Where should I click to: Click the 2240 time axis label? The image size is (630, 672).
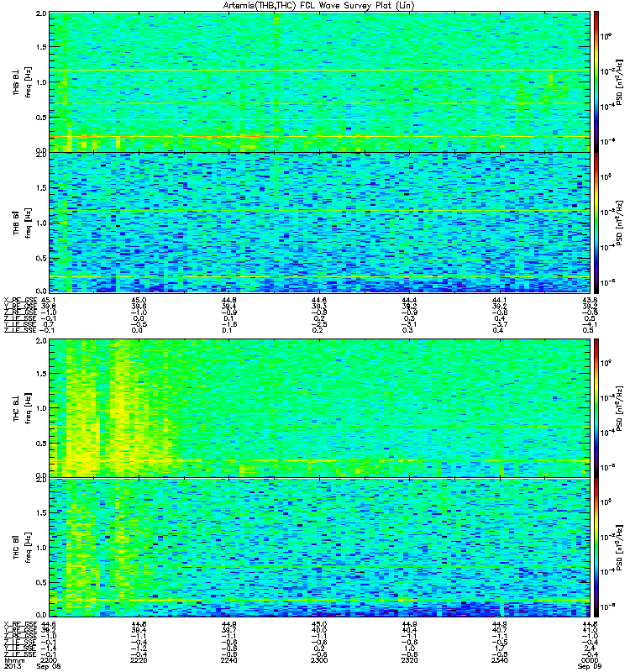[x=228, y=660]
